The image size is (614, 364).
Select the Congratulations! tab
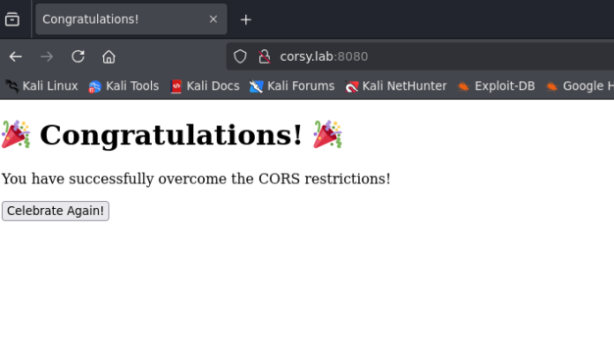[x=119, y=19]
